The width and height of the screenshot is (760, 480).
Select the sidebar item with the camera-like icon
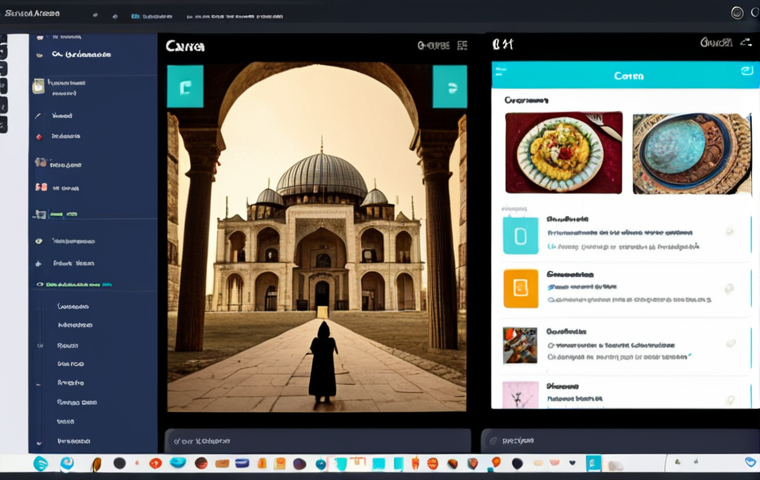pos(93,164)
